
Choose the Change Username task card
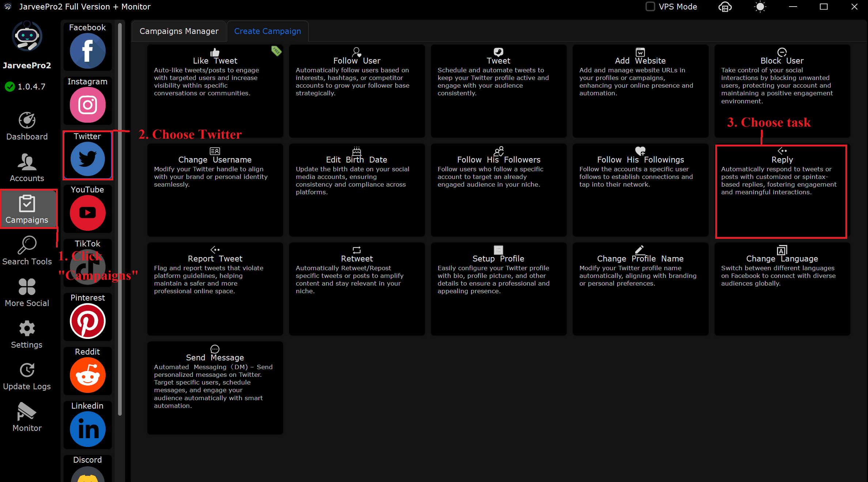[215, 190]
